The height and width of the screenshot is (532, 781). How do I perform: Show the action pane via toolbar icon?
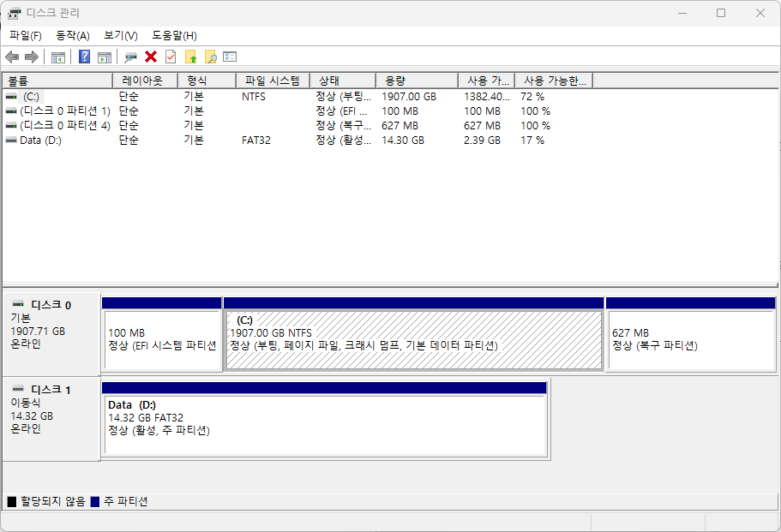coord(105,57)
